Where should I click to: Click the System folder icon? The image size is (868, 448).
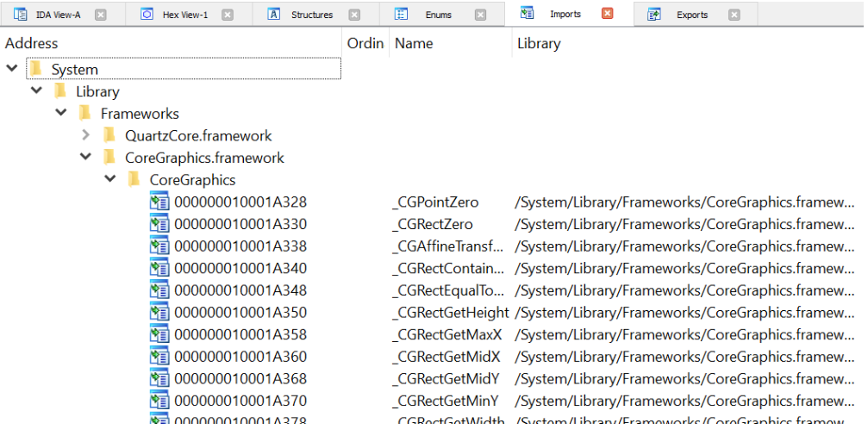pyautogui.click(x=36, y=69)
